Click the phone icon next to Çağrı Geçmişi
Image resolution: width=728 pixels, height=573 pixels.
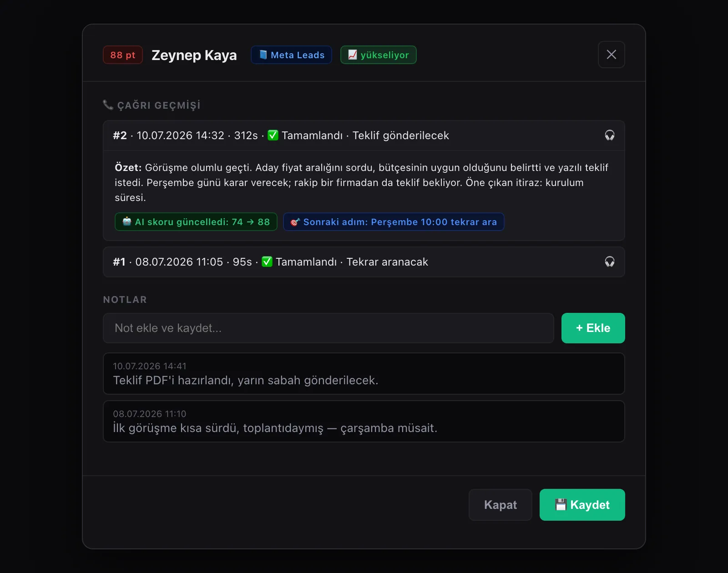click(108, 105)
